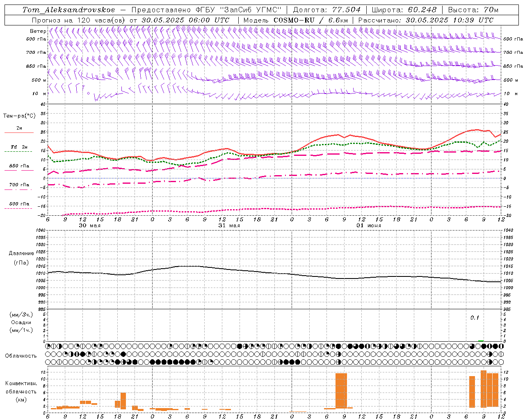
Task: Click the (мм/3ч.) precipitation unit label
Action: pos(21,315)
